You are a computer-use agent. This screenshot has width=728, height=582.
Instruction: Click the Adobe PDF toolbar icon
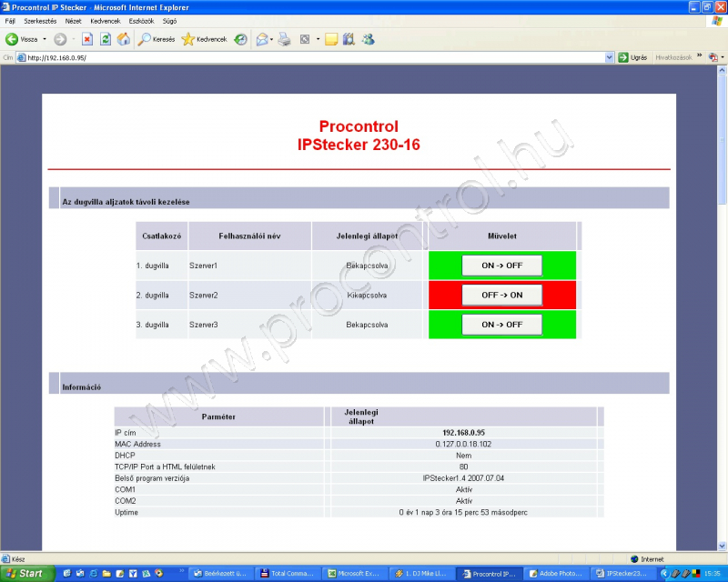[x=713, y=57]
